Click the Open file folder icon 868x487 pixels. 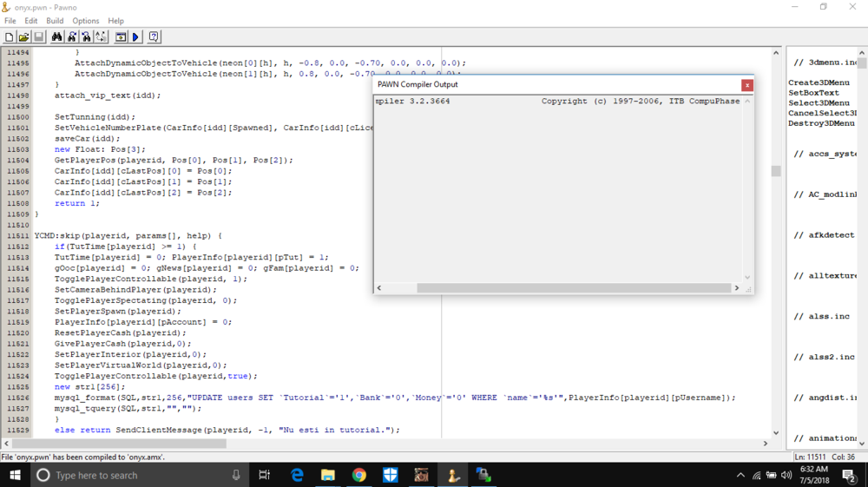click(23, 37)
